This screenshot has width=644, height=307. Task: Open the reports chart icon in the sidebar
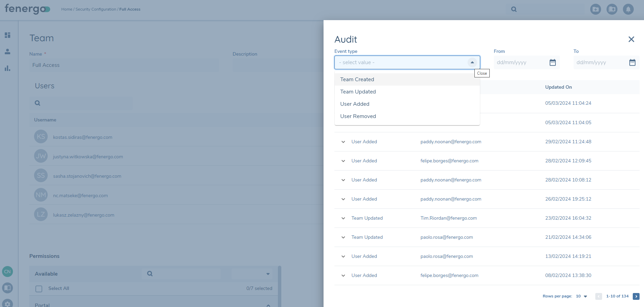pos(7,68)
